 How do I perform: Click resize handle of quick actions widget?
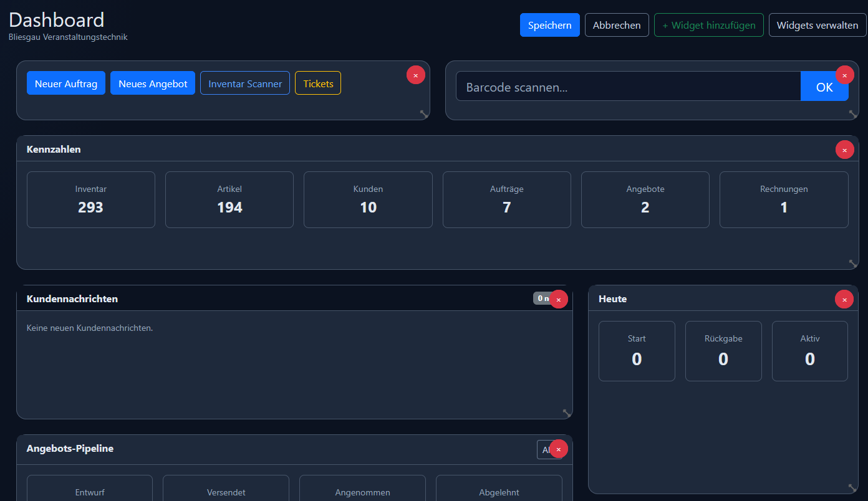click(x=424, y=114)
